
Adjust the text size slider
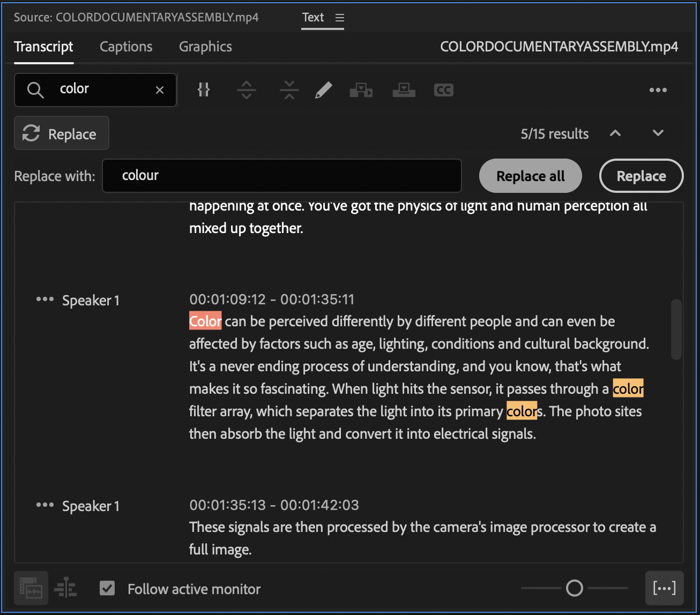click(574, 588)
